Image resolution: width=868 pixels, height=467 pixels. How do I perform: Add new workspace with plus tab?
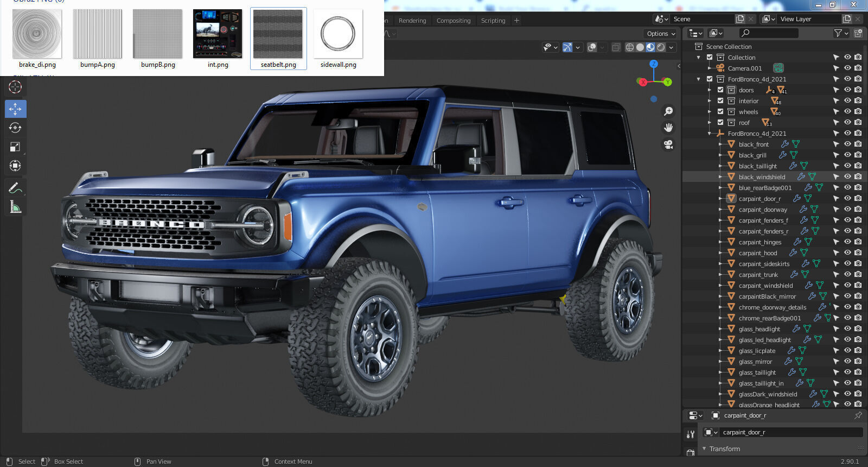[516, 21]
